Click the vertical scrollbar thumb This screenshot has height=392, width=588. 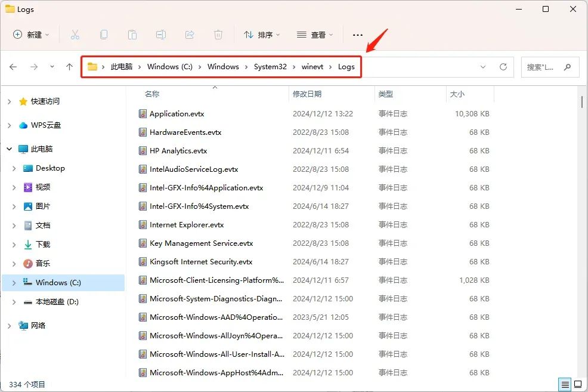click(x=581, y=102)
